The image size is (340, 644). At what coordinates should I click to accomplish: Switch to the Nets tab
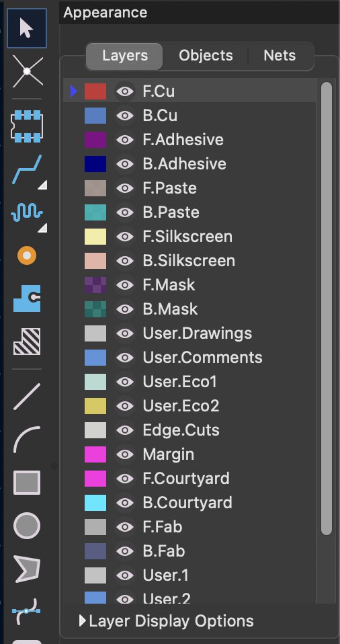point(280,56)
